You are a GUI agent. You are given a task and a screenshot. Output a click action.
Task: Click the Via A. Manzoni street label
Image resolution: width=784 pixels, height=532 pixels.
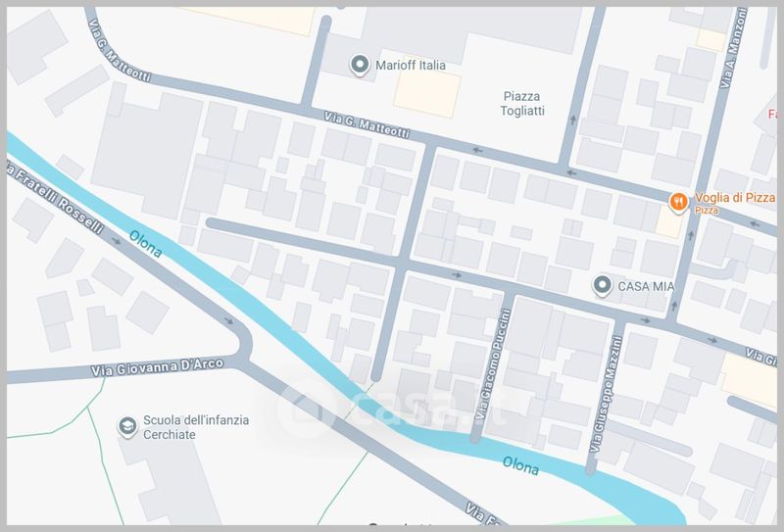click(733, 49)
